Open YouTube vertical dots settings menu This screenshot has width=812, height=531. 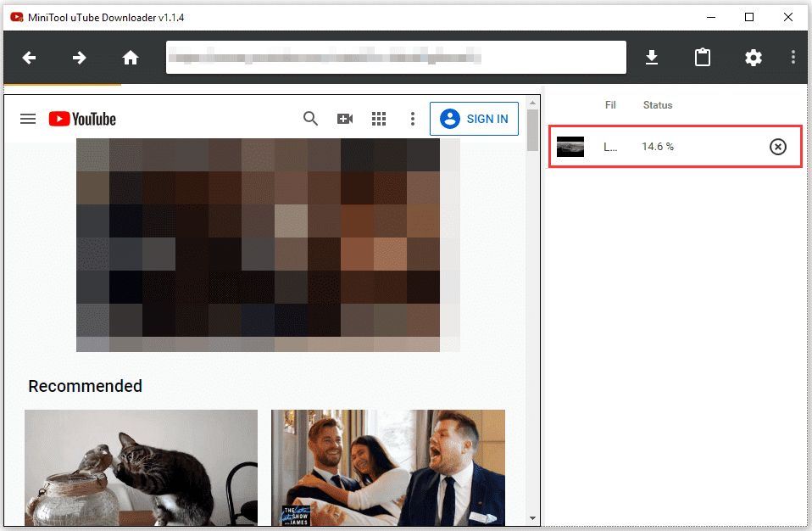click(x=413, y=119)
